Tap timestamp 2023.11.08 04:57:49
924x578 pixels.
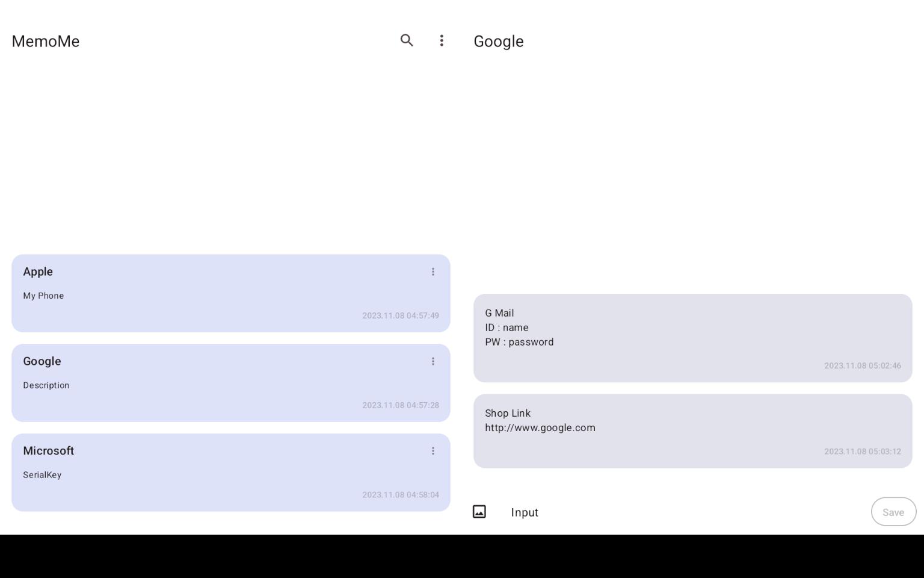[x=401, y=315]
